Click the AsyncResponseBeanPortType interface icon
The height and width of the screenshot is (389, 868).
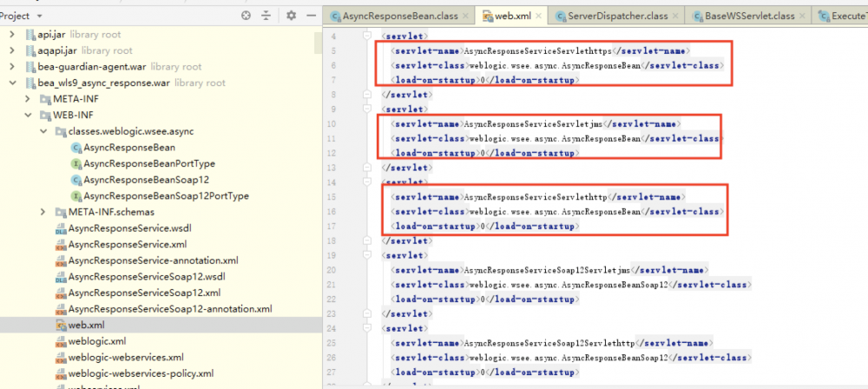(x=76, y=163)
